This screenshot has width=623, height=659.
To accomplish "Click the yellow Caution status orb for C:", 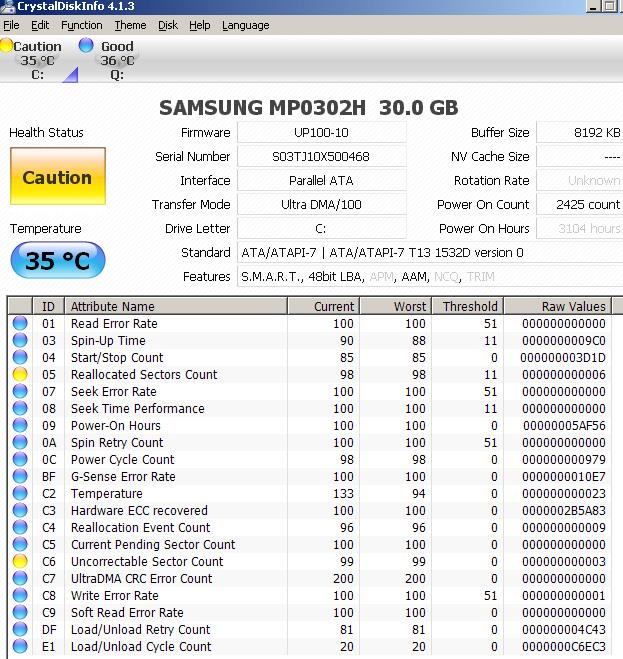I will tap(6, 45).
